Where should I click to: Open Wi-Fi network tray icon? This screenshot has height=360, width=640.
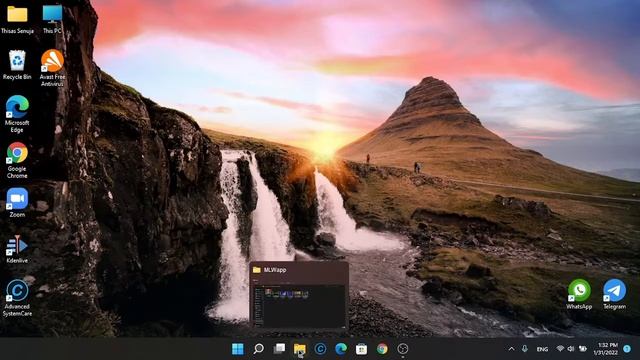click(x=560, y=349)
